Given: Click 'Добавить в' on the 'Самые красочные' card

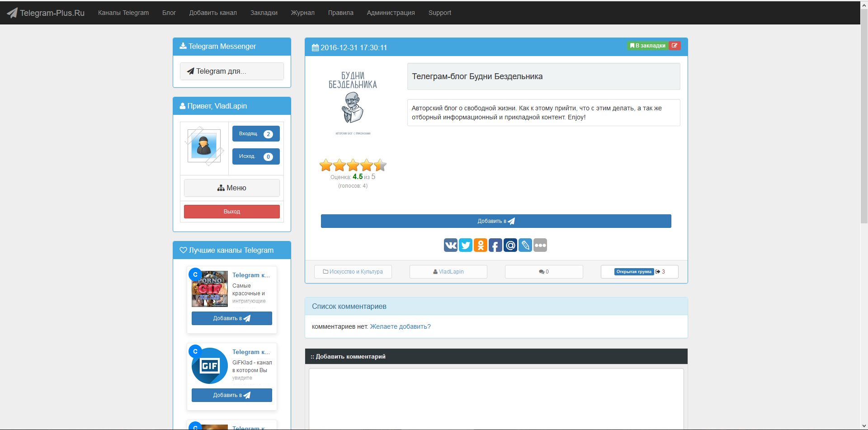Looking at the screenshot, I should pyautogui.click(x=232, y=318).
